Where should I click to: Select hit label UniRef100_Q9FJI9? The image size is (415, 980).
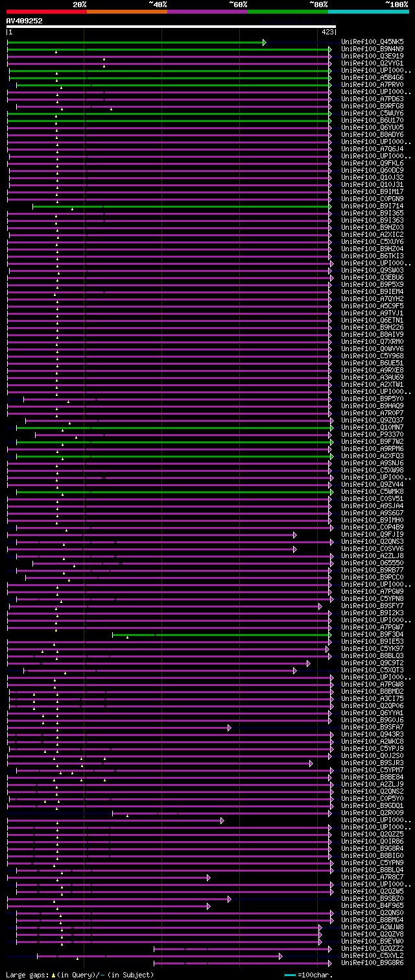373,535
